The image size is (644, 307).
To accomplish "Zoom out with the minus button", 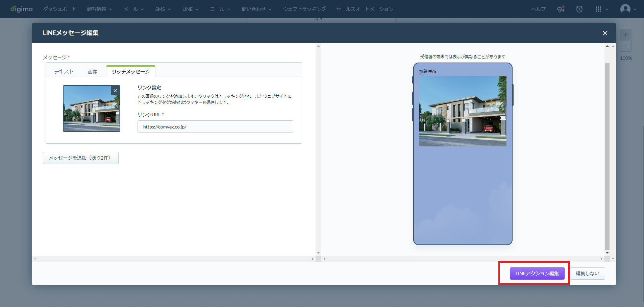I will (x=626, y=46).
